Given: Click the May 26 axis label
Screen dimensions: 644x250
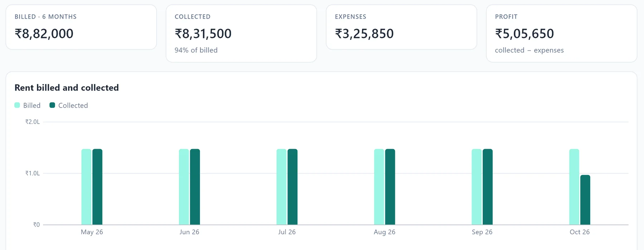Looking at the screenshot, I should pos(92,232).
